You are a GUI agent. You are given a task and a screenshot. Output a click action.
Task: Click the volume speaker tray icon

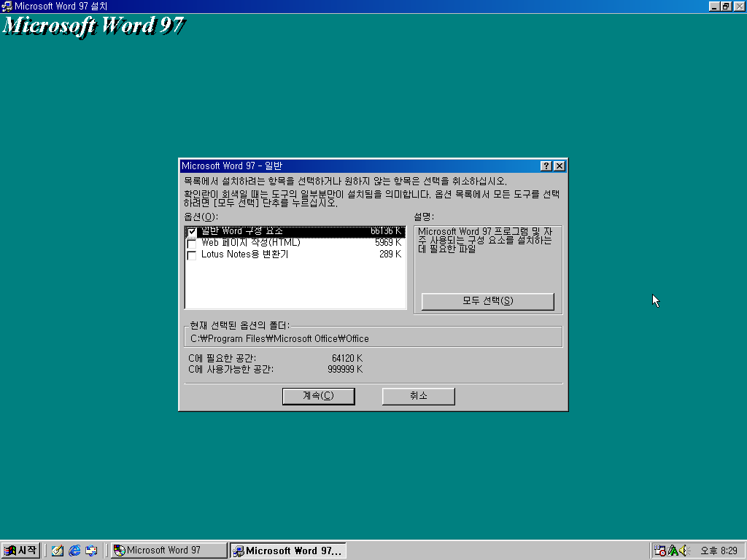point(684,551)
